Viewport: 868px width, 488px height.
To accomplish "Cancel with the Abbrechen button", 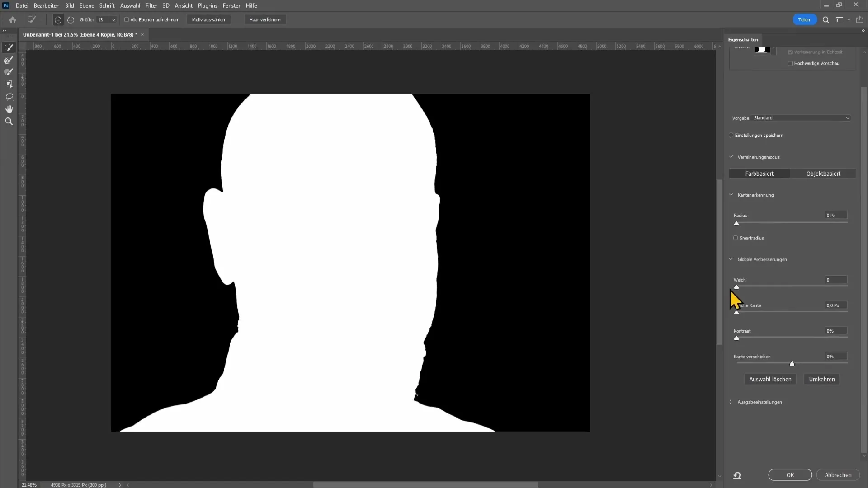I will (x=838, y=475).
